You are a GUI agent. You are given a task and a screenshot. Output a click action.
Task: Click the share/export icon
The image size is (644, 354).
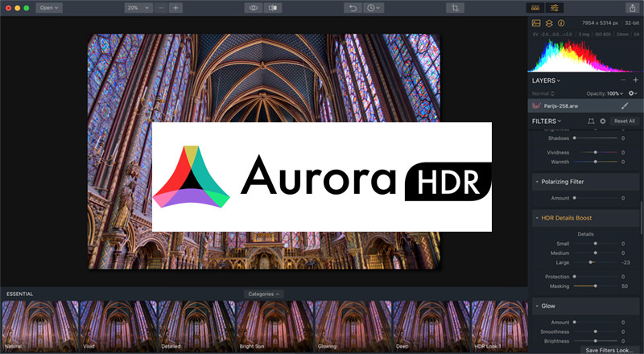coord(633,8)
